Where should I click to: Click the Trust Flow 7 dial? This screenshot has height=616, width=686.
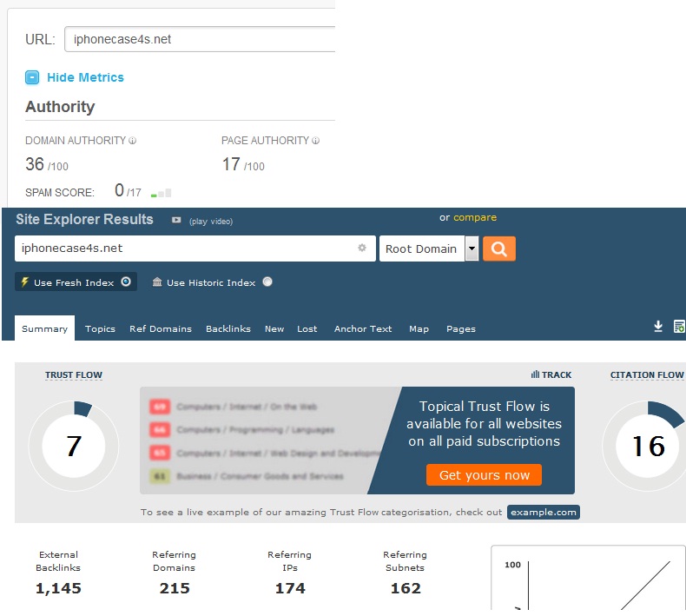pyautogui.click(x=74, y=446)
